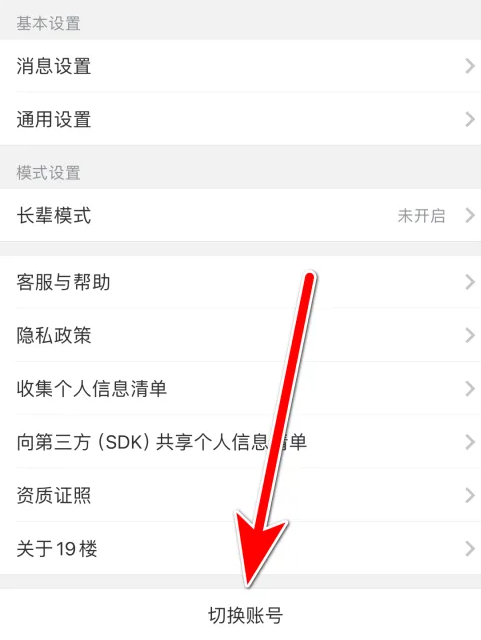Tap chevron arrow beside 资质证照
The width and height of the screenshot is (481, 640).
point(470,495)
